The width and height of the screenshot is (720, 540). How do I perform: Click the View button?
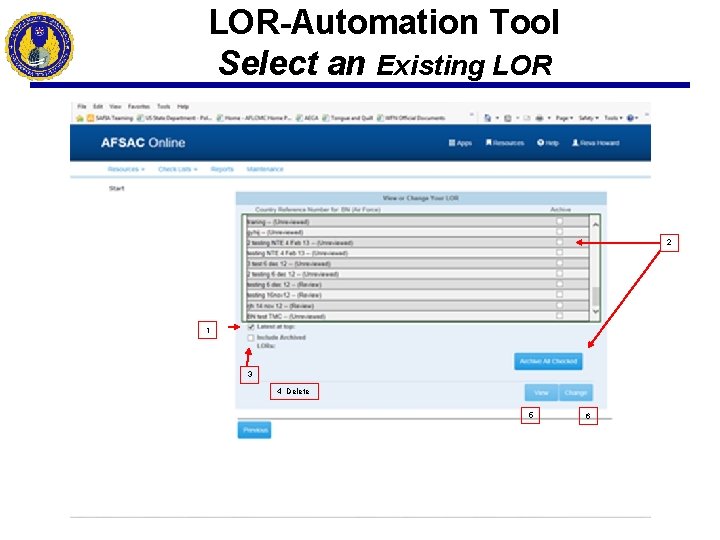point(541,393)
